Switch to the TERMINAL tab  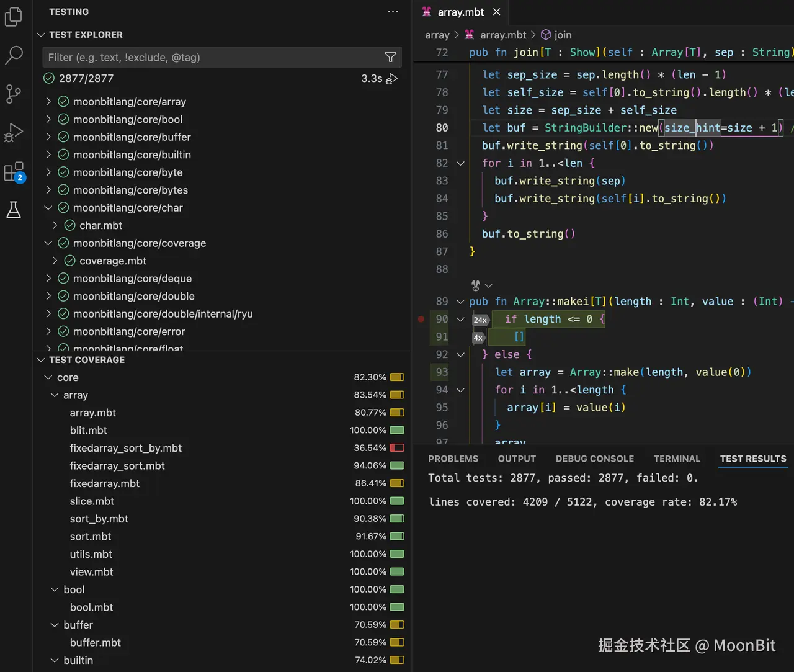(677, 459)
